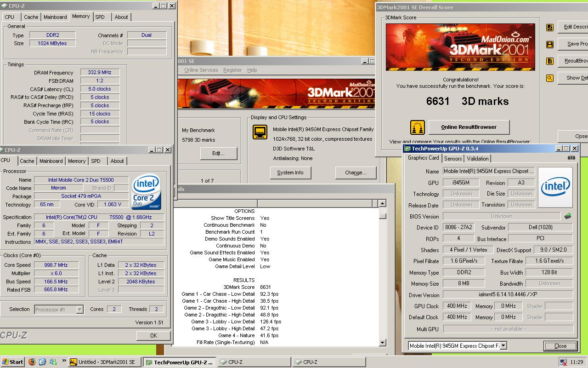Click the GPU name field showing Mobile Intel 945GM
The width and height of the screenshot is (588, 368).
489,171
